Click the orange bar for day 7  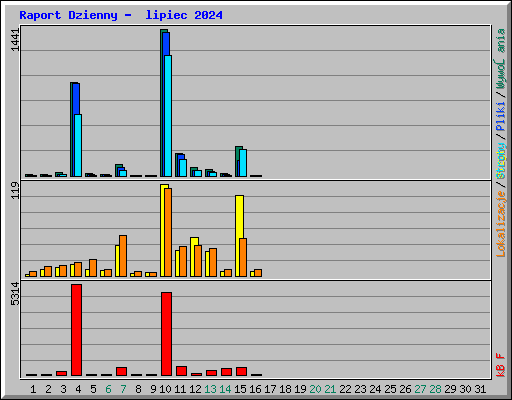(x=123, y=256)
